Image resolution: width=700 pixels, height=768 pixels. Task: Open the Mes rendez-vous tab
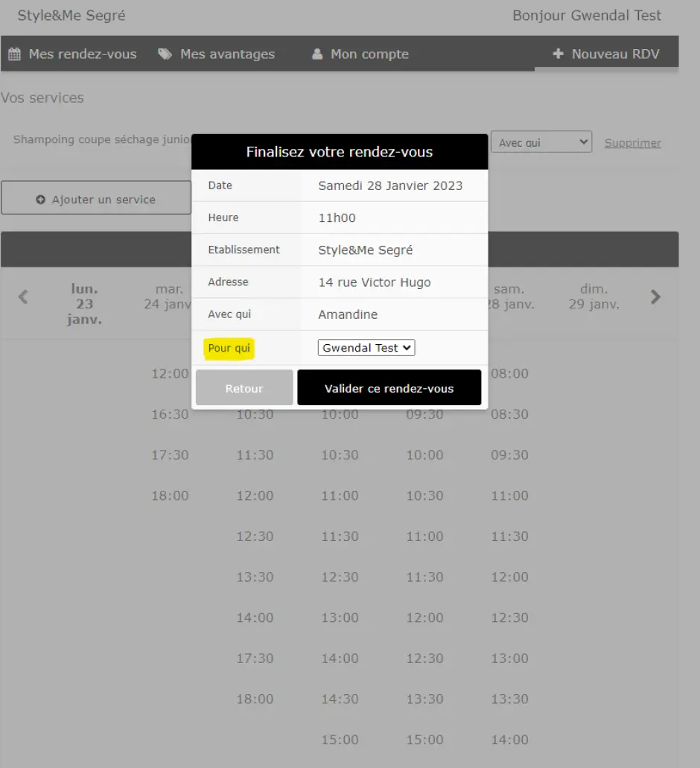tap(73, 54)
